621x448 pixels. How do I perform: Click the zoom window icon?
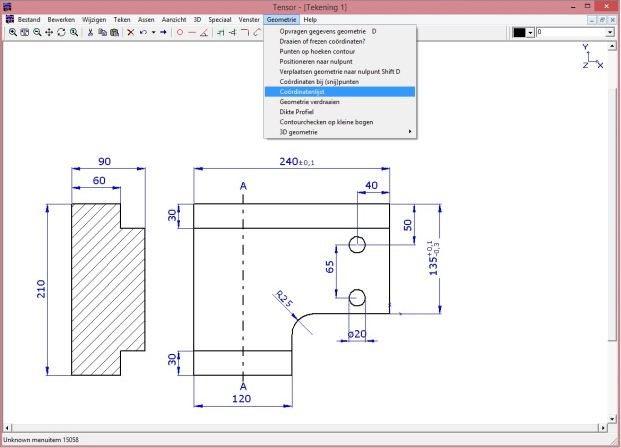[25, 32]
